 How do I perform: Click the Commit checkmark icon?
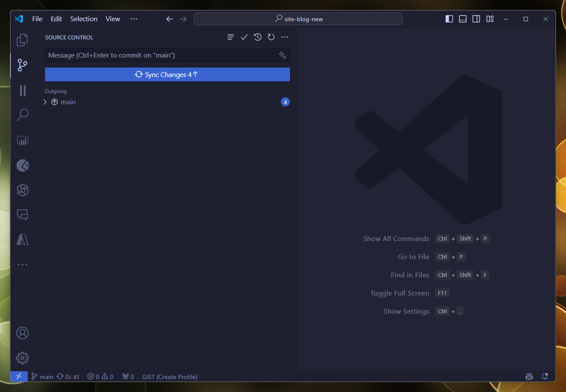coord(244,37)
